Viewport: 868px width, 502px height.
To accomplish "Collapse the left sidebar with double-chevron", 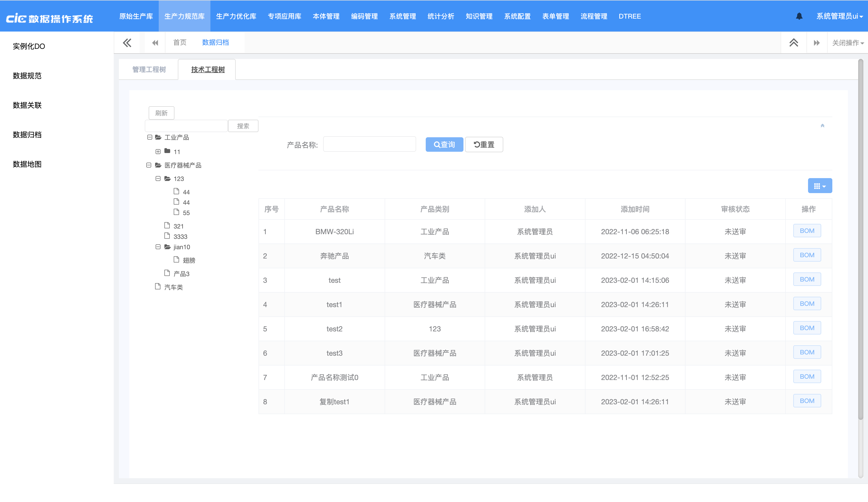I will [127, 43].
